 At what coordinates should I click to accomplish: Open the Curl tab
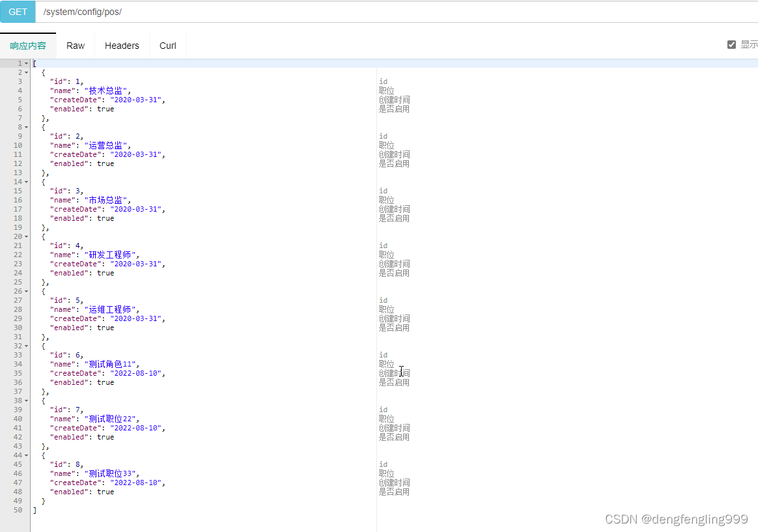[x=168, y=46]
